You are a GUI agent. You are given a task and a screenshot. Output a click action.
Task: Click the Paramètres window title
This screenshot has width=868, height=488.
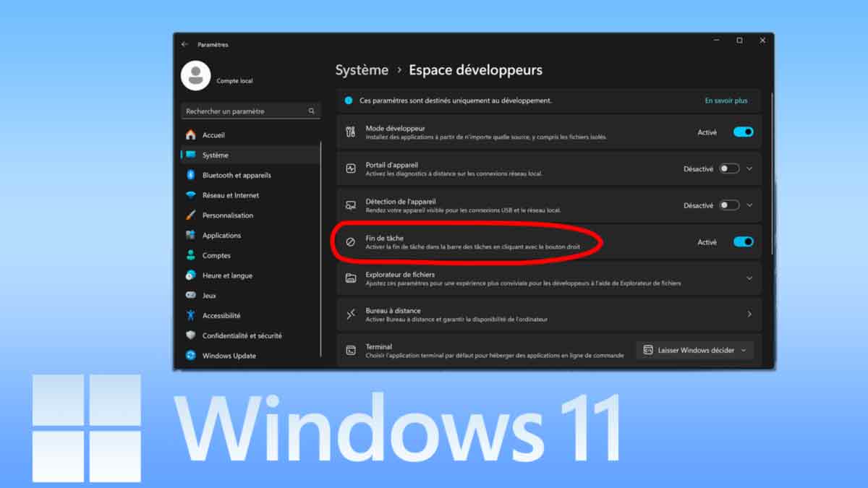point(213,44)
